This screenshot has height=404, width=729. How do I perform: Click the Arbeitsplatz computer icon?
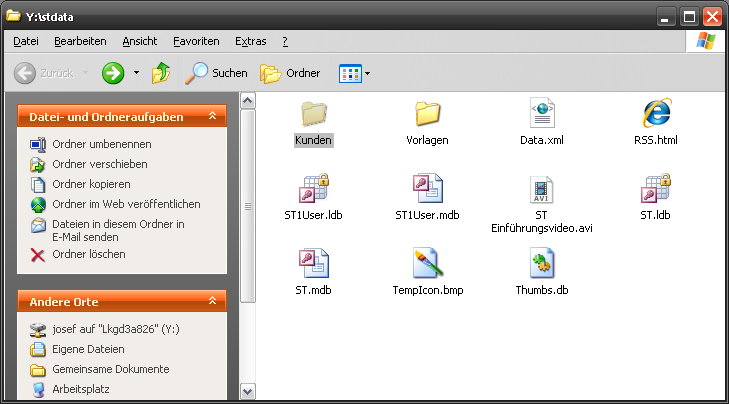click(38, 390)
